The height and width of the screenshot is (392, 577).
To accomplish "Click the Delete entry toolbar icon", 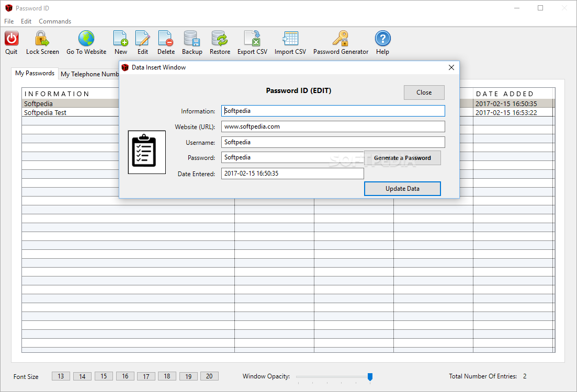I will pyautogui.click(x=166, y=38).
